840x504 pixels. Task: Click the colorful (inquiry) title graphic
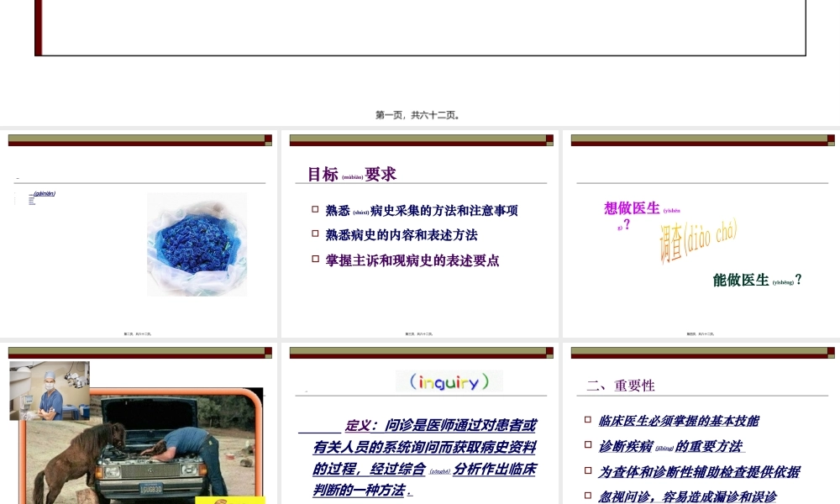coord(449,381)
